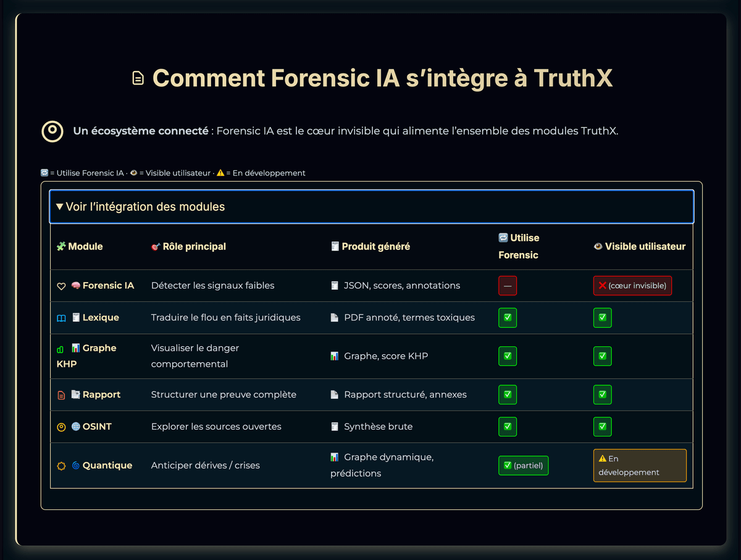Click the chart icon before 'Graphe dynamique, prédictions'
The width and height of the screenshot is (741, 560).
tap(335, 458)
